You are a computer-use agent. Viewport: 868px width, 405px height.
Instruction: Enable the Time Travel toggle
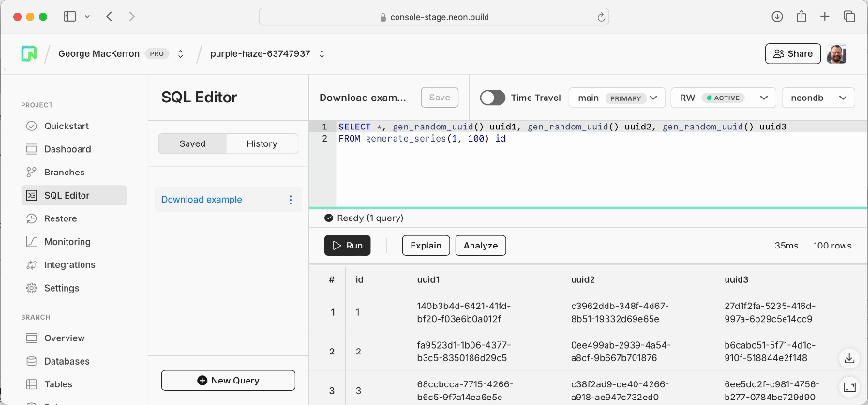[492, 97]
